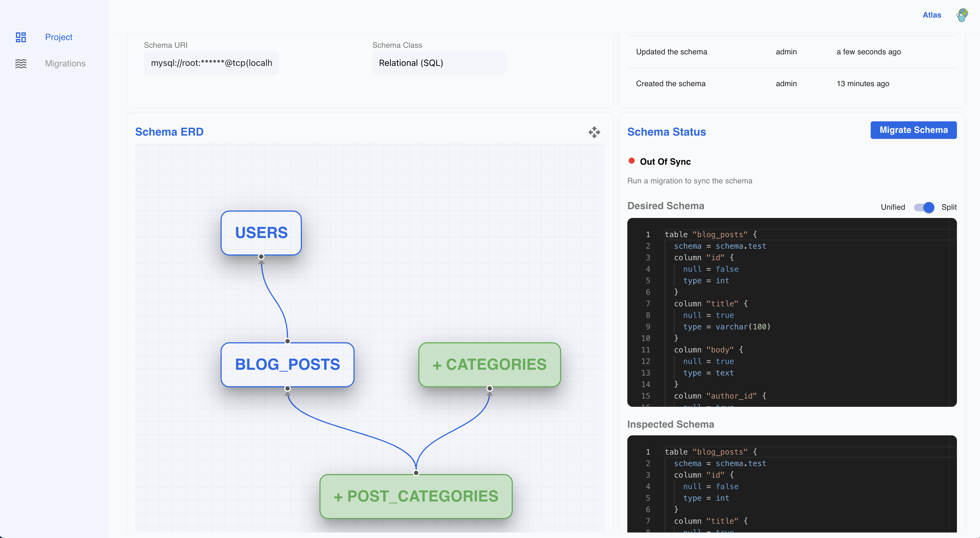Click connector dot below USERS node

[261, 257]
